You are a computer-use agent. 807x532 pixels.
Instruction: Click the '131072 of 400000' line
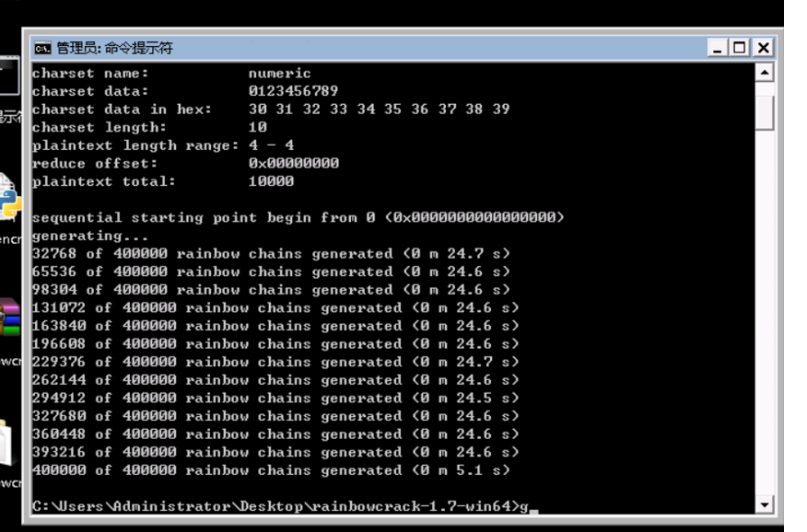(x=275, y=307)
